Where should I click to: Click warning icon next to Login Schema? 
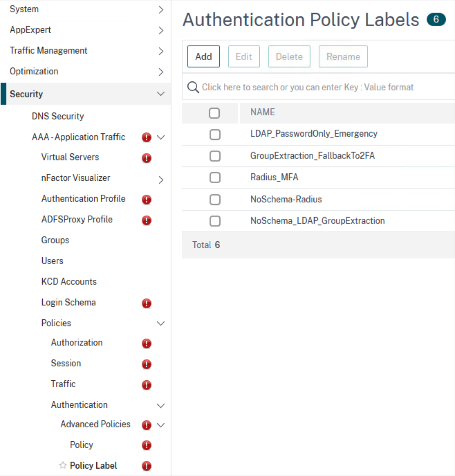pyautogui.click(x=146, y=303)
